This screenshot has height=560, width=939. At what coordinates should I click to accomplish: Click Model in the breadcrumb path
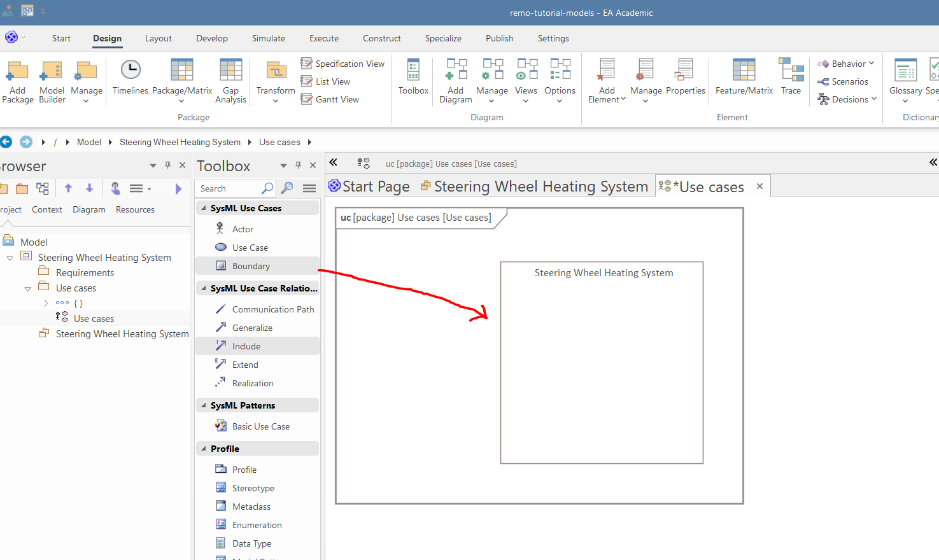tap(89, 142)
